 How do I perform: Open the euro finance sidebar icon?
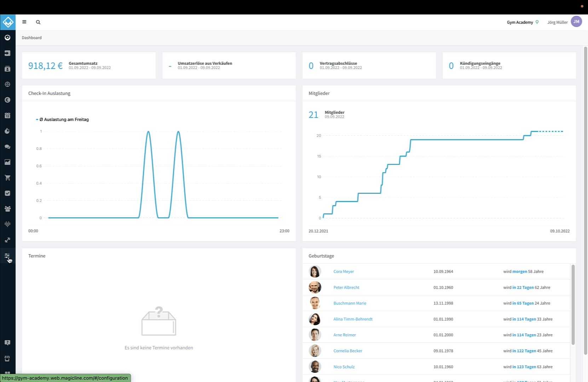[7, 100]
